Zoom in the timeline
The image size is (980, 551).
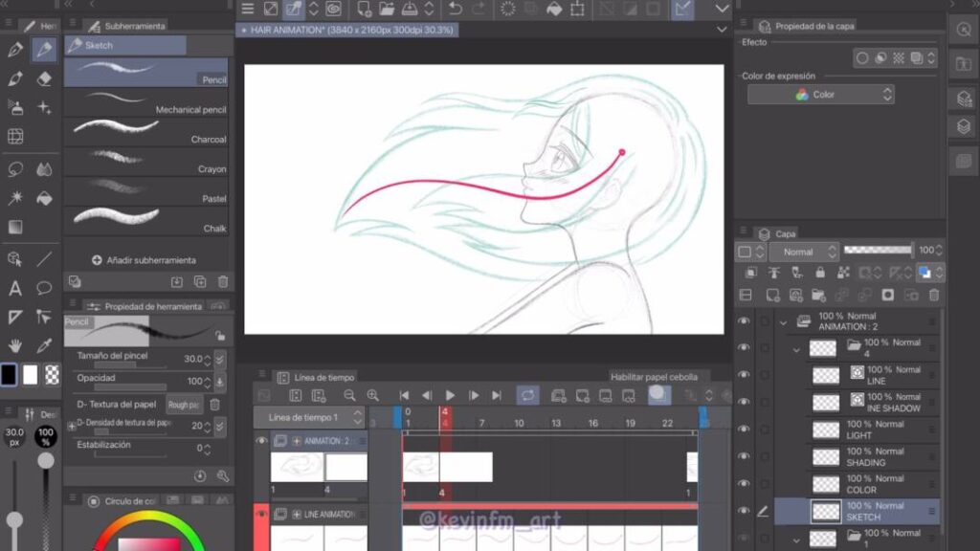point(373,395)
